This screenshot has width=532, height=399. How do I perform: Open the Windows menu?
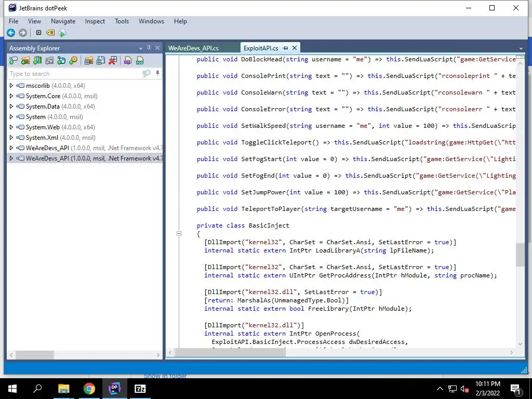click(x=151, y=21)
